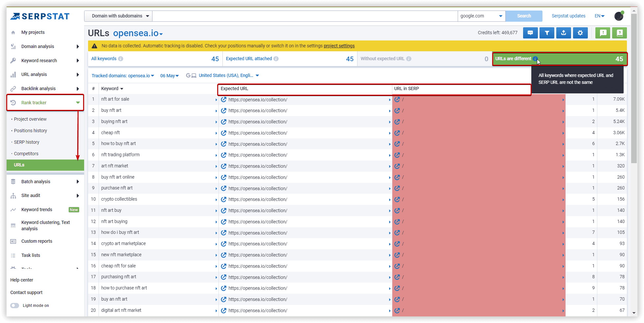Open the settings gear button
This screenshot has height=323, width=644.
pyautogui.click(x=580, y=33)
